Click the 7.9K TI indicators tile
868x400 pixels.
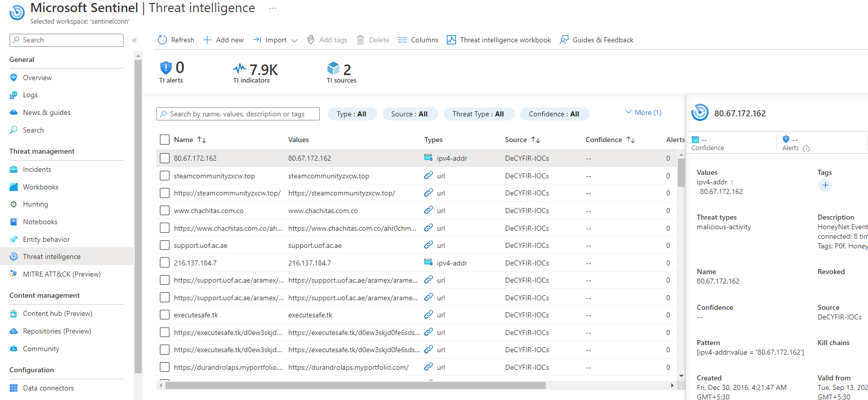pyautogui.click(x=255, y=73)
